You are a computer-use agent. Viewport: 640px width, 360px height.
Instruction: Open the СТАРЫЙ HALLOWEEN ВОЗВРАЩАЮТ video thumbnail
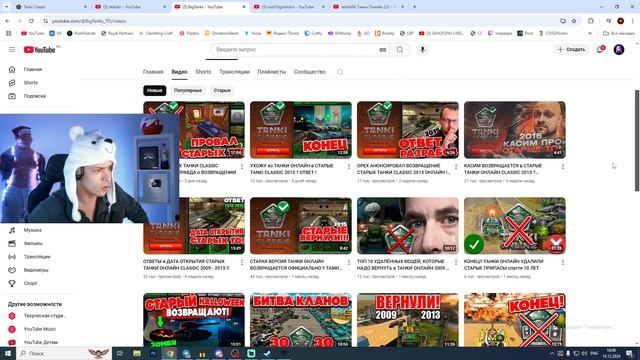click(x=194, y=320)
